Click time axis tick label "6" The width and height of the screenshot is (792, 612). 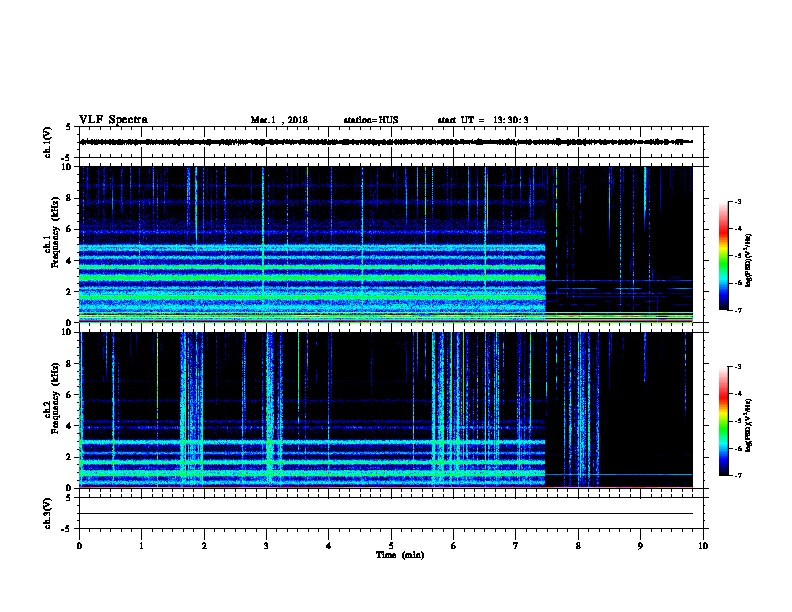[x=454, y=546]
